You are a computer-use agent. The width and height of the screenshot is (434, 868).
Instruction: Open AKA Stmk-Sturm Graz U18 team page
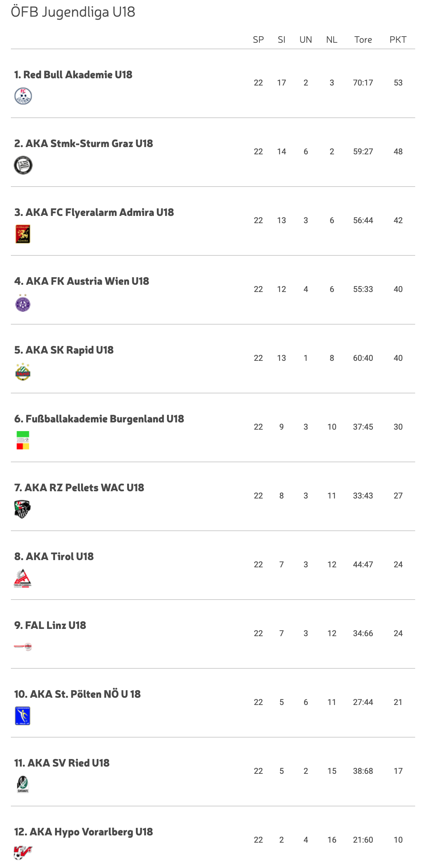84,143
